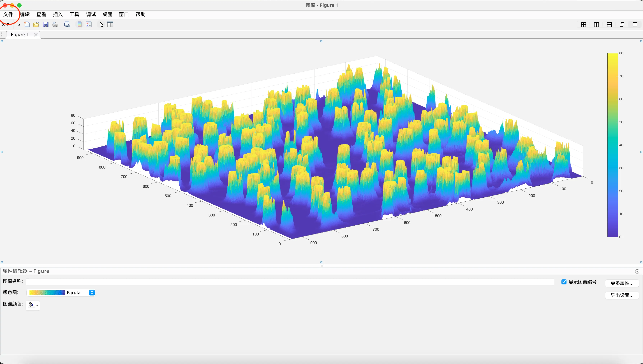Click the small diagonal arrow toolbar icon
Viewport: 643px width, 364px height.
pos(19,24)
